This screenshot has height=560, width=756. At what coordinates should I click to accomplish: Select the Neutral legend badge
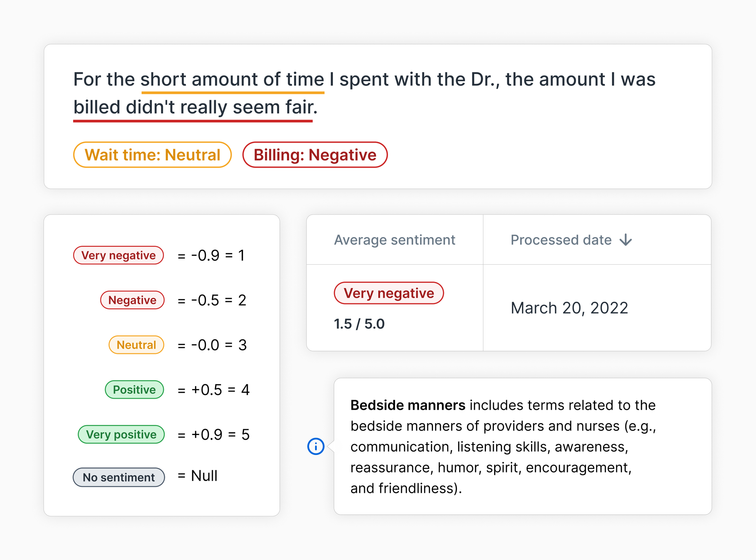point(136,345)
